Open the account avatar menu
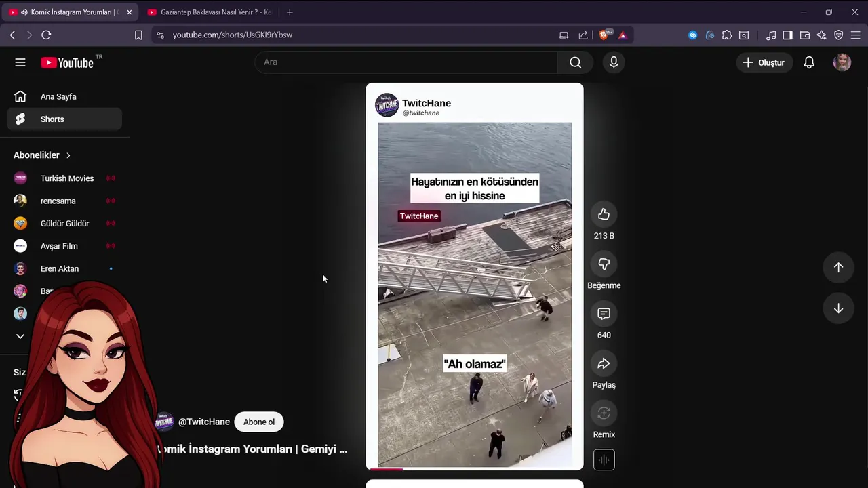868x488 pixels. coord(842,62)
